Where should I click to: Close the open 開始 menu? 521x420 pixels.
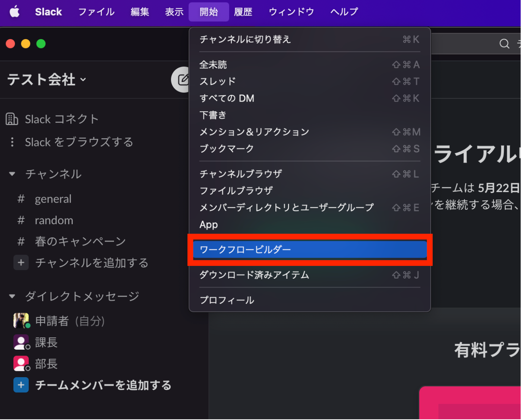click(x=209, y=12)
